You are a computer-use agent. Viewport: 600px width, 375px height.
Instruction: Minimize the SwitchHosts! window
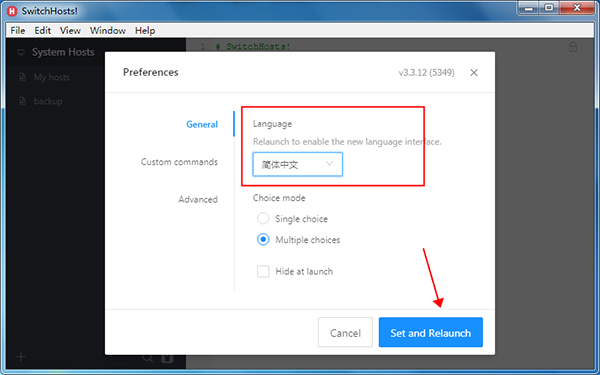pos(529,8)
